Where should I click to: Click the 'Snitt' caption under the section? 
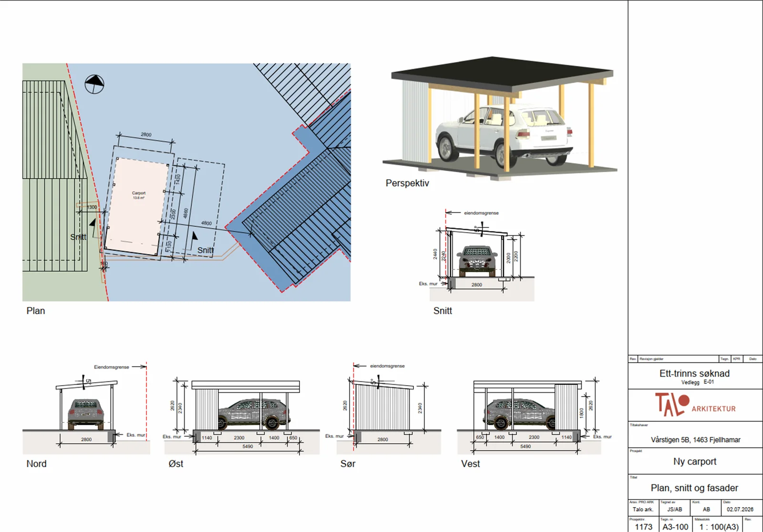(443, 311)
